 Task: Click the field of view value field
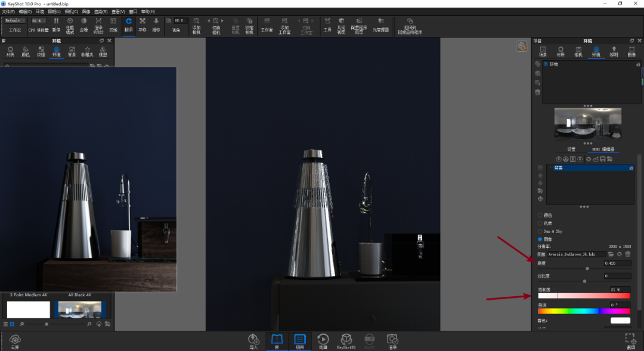[180, 20]
